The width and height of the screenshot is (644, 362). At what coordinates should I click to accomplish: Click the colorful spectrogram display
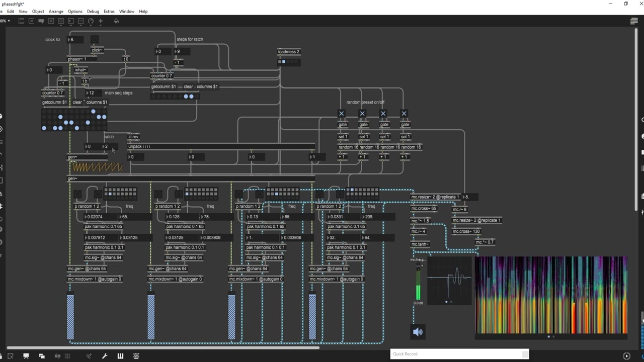[551, 295]
